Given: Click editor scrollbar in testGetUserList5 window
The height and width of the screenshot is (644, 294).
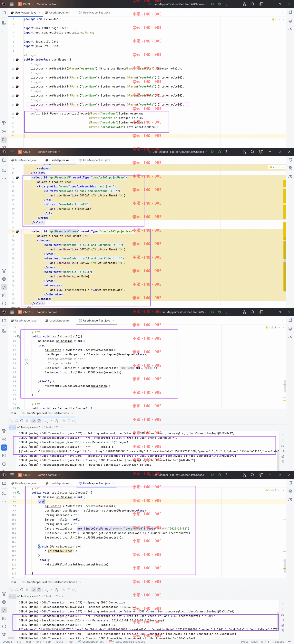Looking at the screenshot, I should pyautogui.click(x=285, y=386).
